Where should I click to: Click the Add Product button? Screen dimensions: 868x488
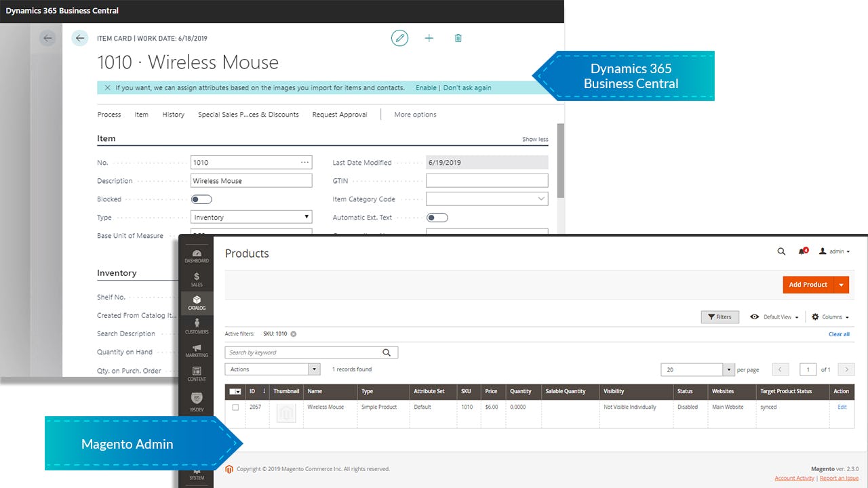tap(808, 285)
